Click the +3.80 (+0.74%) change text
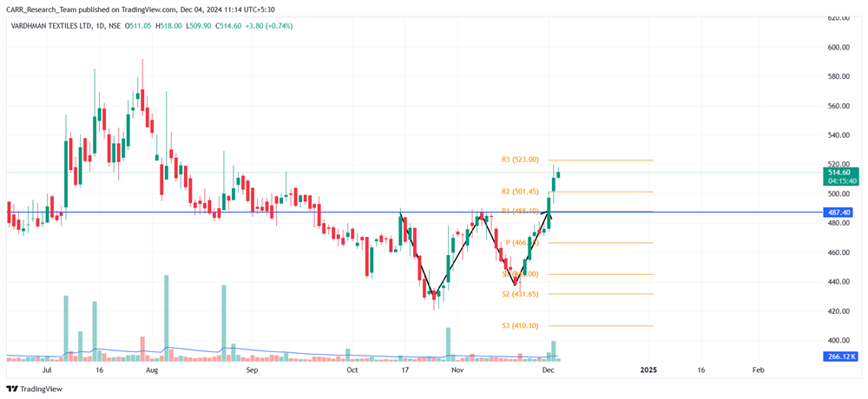This screenshot has width=868, height=399. tap(270, 26)
